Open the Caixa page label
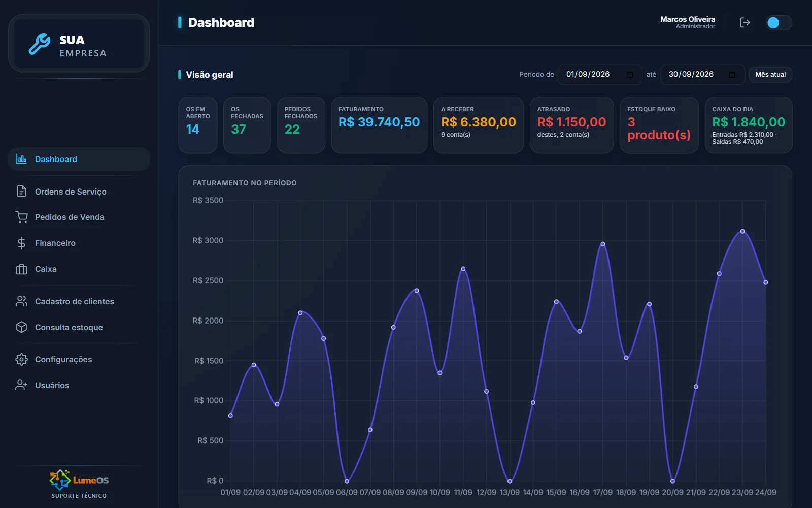This screenshot has height=508, width=812. pyautogui.click(x=46, y=269)
